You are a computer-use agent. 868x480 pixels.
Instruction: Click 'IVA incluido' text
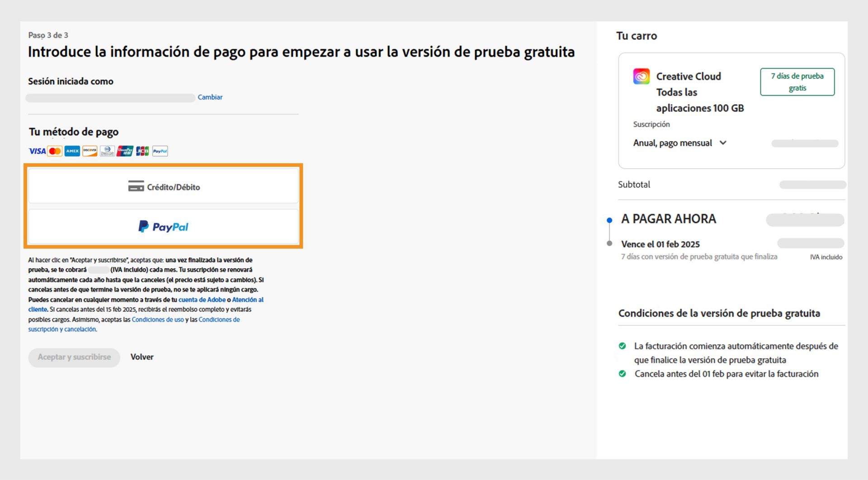826,257
